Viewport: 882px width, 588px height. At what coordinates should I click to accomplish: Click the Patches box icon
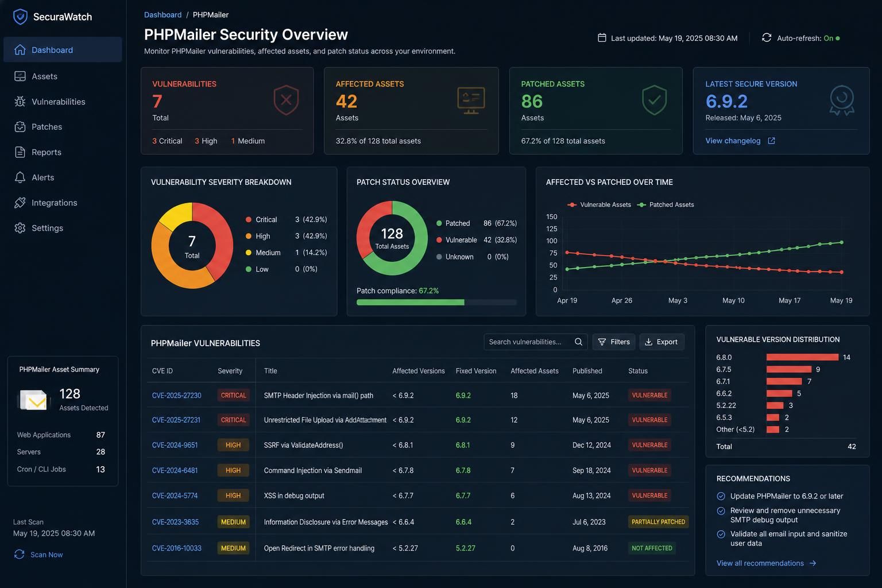click(x=20, y=127)
